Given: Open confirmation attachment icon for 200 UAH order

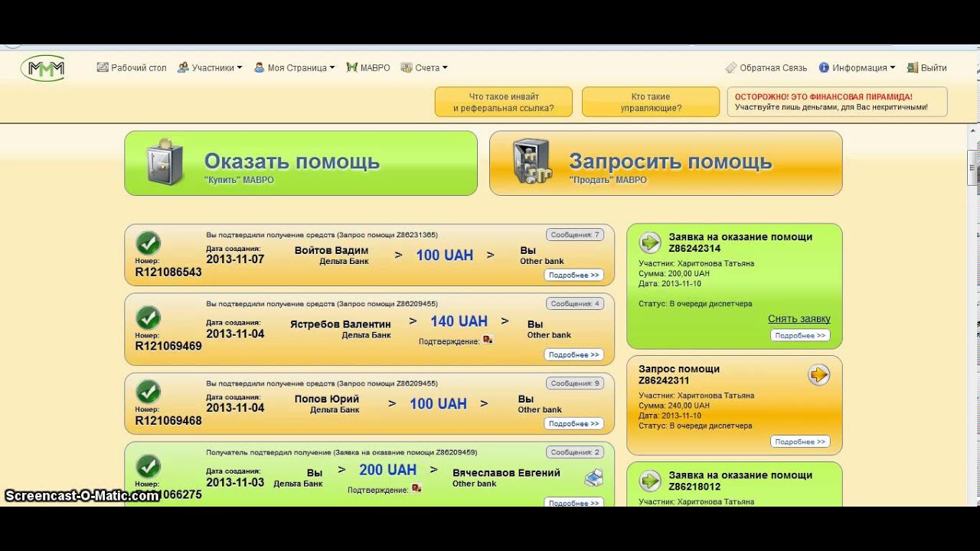Looking at the screenshot, I should (x=416, y=487).
